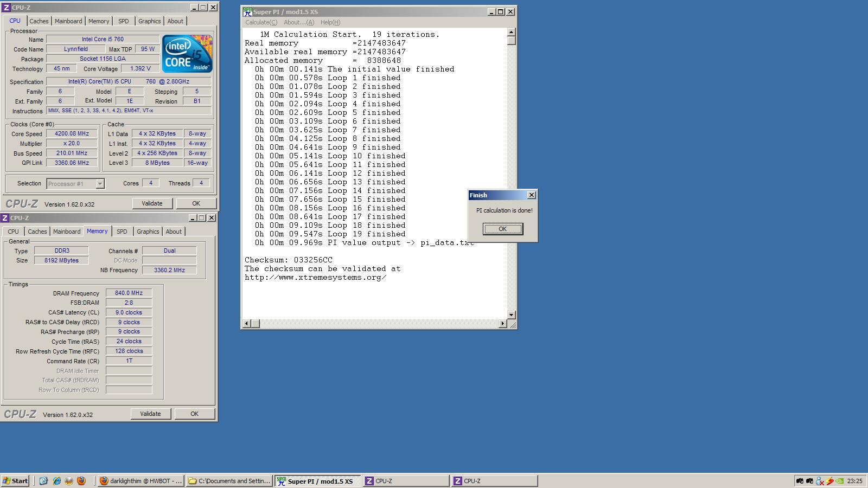Click the red lightning bolt tray icon
This screenshot has height=488, width=868.
pos(829,481)
